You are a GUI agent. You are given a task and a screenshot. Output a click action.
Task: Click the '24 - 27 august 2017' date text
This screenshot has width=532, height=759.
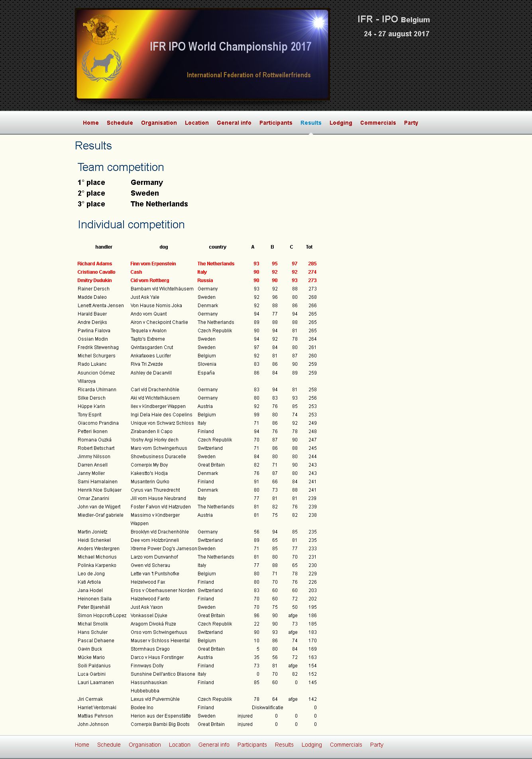[x=397, y=34]
